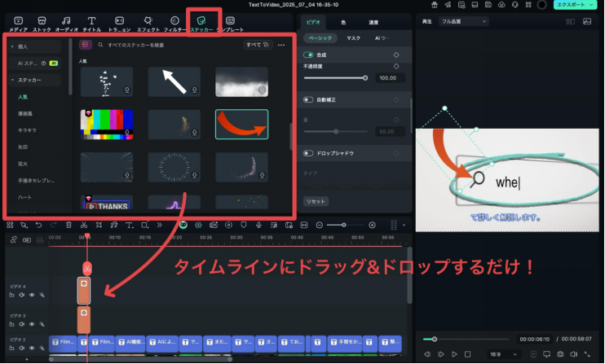
Task: Select the red curved arrow sticker thumbnail
Action: [242, 125]
